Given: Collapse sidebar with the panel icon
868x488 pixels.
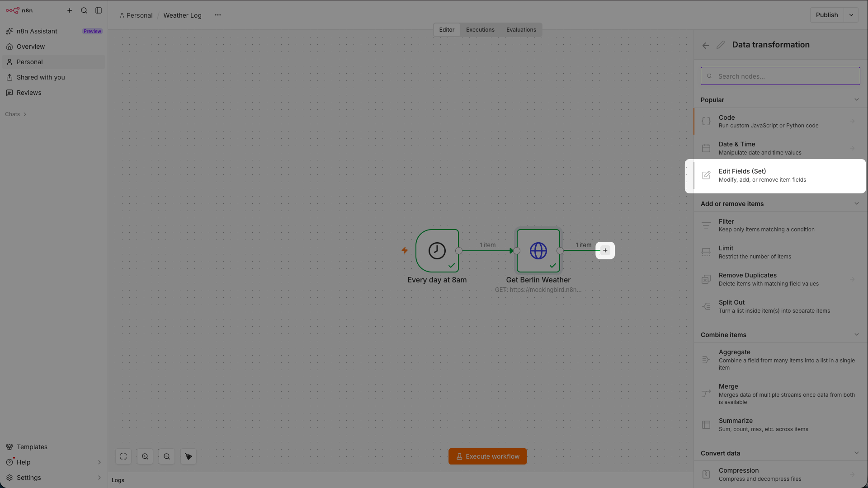Looking at the screenshot, I should pyautogui.click(x=99, y=10).
